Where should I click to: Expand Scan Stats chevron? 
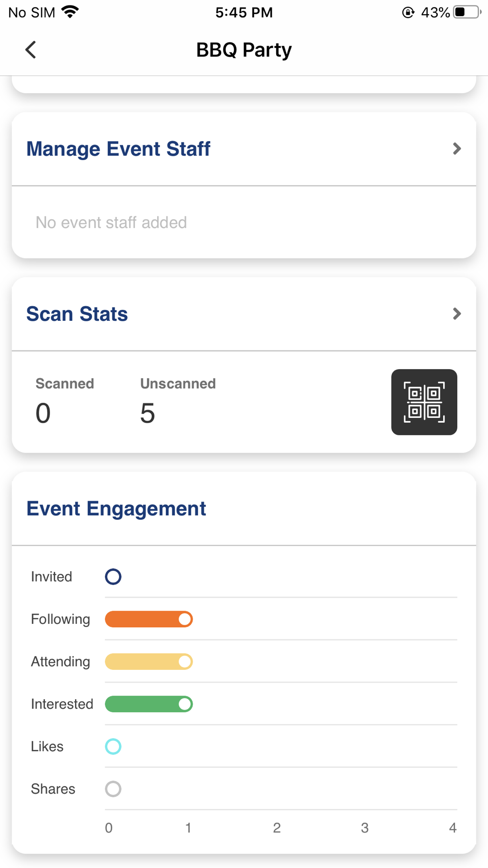[x=457, y=313]
